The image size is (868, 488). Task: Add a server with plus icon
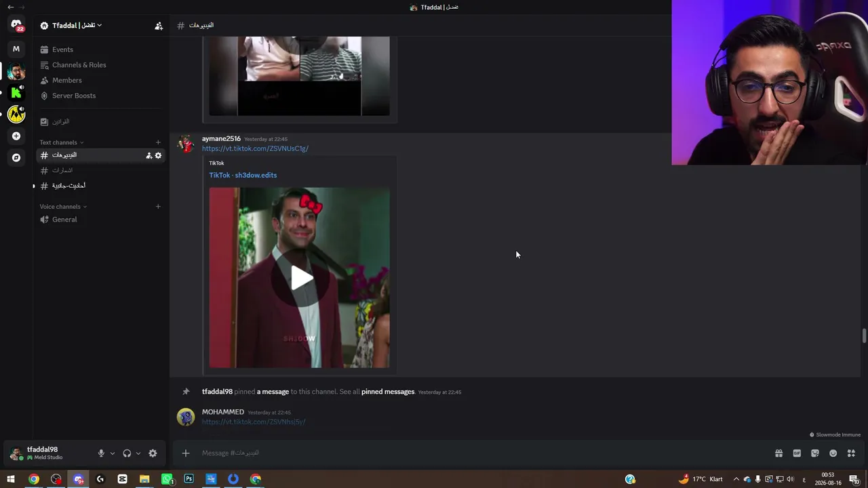16,136
